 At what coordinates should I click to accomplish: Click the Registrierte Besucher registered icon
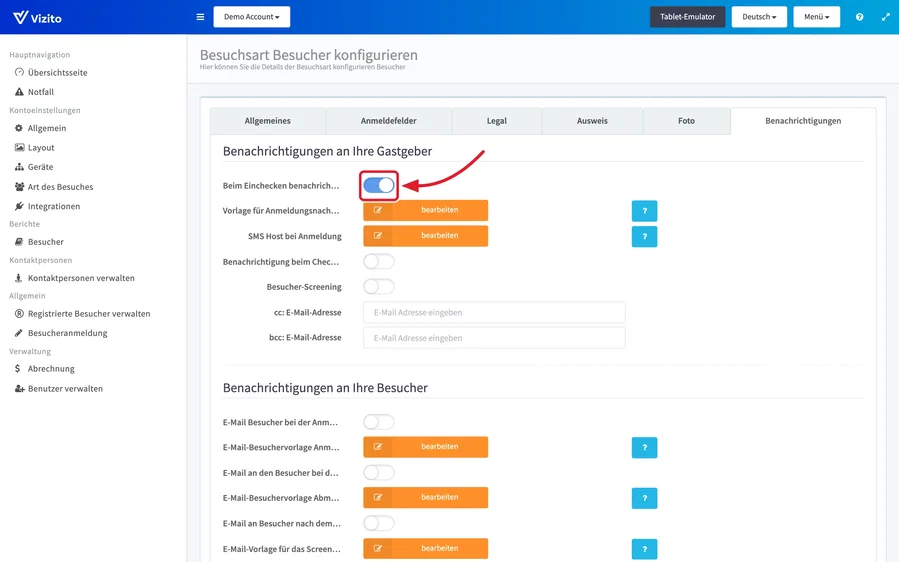(x=19, y=313)
